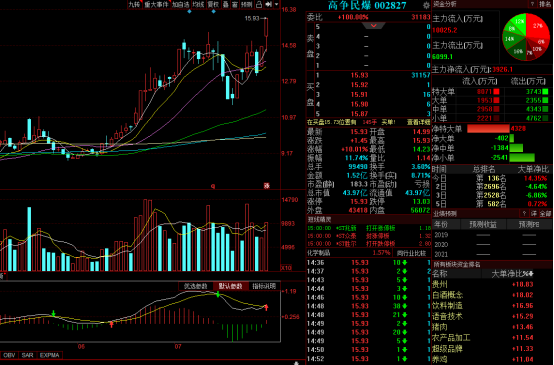Open 指标说明 indicator description
Image resolution: width=554 pixels, height=365 pixels.
(264, 286)
